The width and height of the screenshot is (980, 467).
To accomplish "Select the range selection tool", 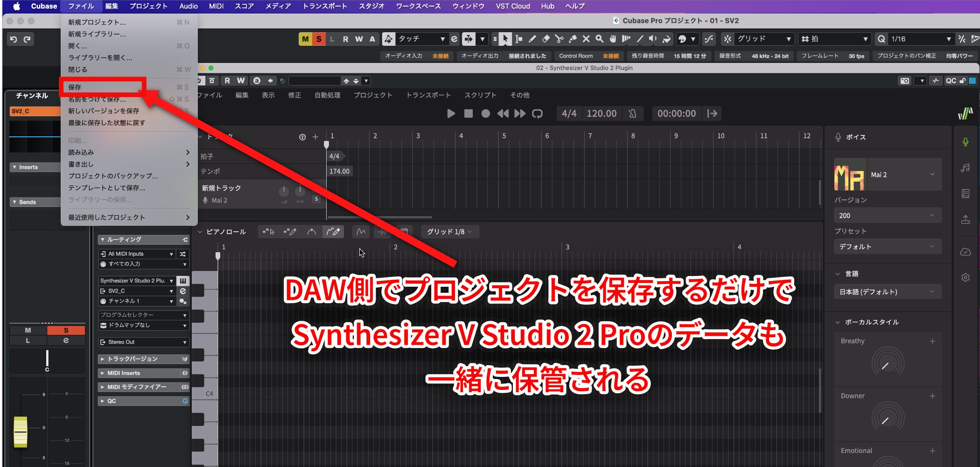I will (518, 39).
